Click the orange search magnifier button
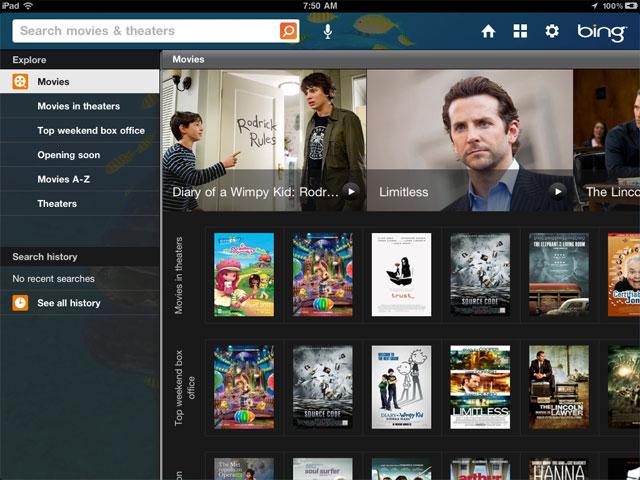 coord(288,31)
